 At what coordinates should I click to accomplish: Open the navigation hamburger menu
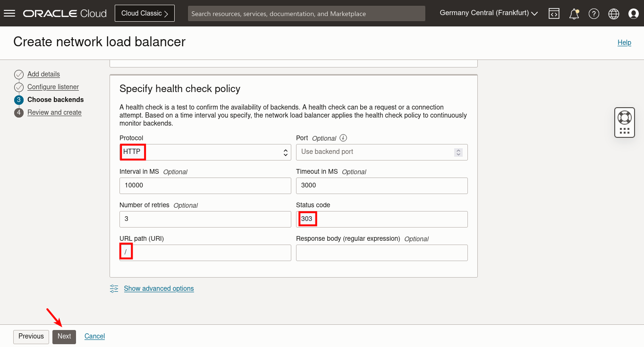tap(9, 13)
